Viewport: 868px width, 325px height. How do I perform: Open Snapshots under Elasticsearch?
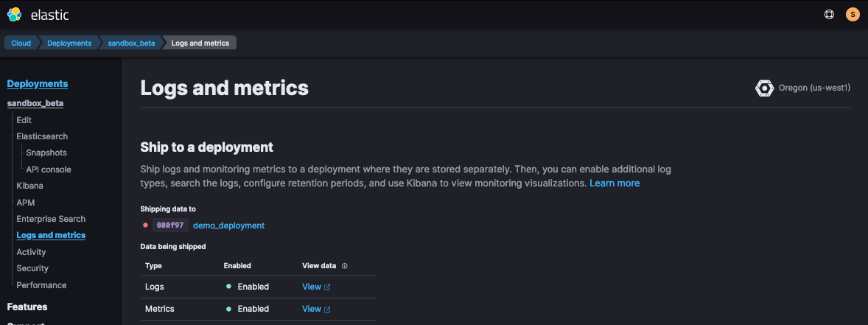tap(46, 153)
